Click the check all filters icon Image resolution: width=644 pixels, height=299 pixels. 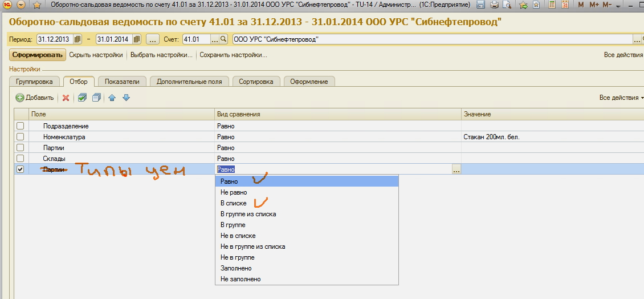tap(82, 98)
